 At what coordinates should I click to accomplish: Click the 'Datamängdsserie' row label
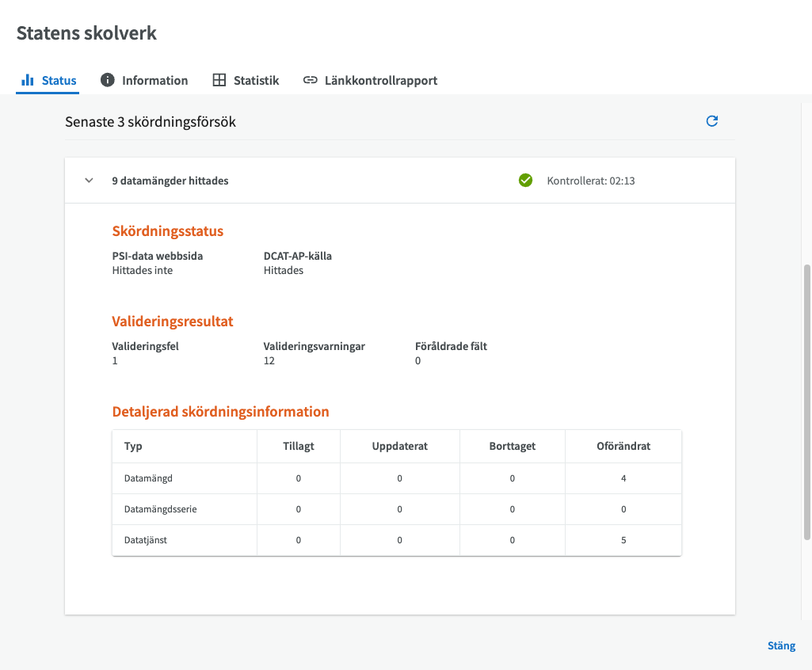(x=161, y=509)
